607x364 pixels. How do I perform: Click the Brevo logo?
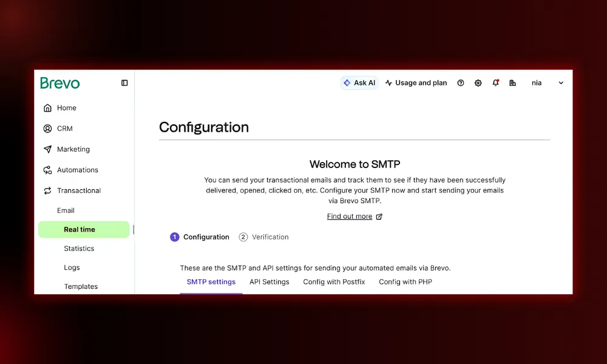[x=60, y=83]
